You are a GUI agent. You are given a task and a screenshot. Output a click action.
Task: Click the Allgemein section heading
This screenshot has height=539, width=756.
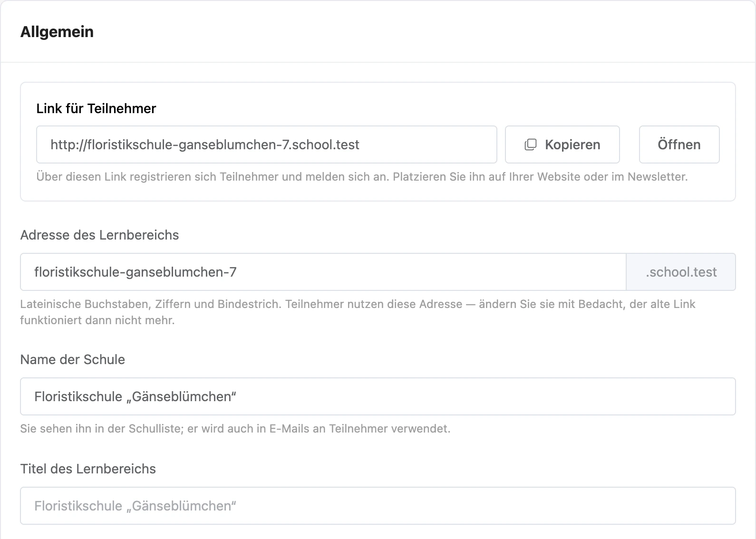(x=57, y=32)
